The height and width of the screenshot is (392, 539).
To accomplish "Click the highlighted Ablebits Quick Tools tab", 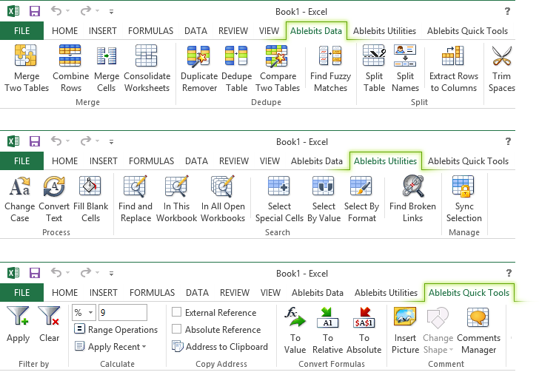I will tap(469, 293).
